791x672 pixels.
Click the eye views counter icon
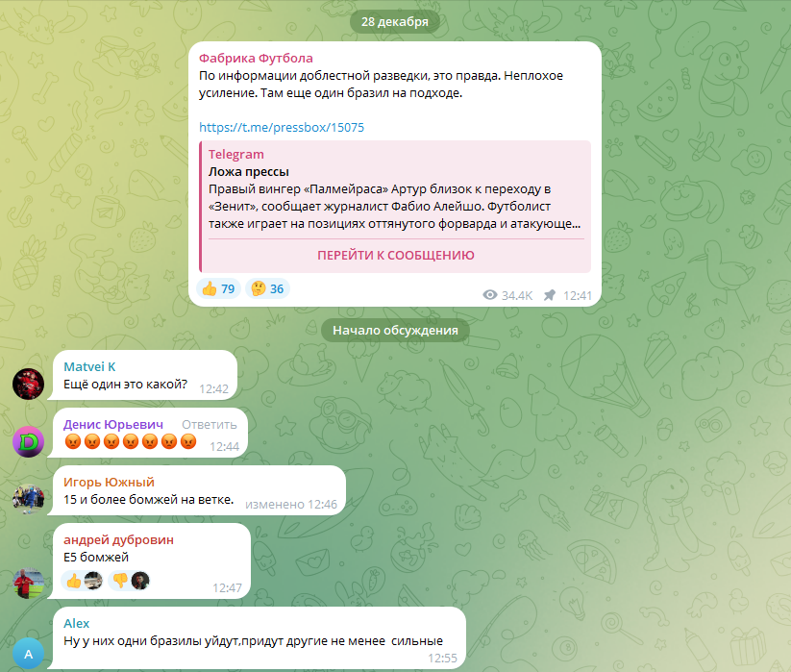pos(490,295)
